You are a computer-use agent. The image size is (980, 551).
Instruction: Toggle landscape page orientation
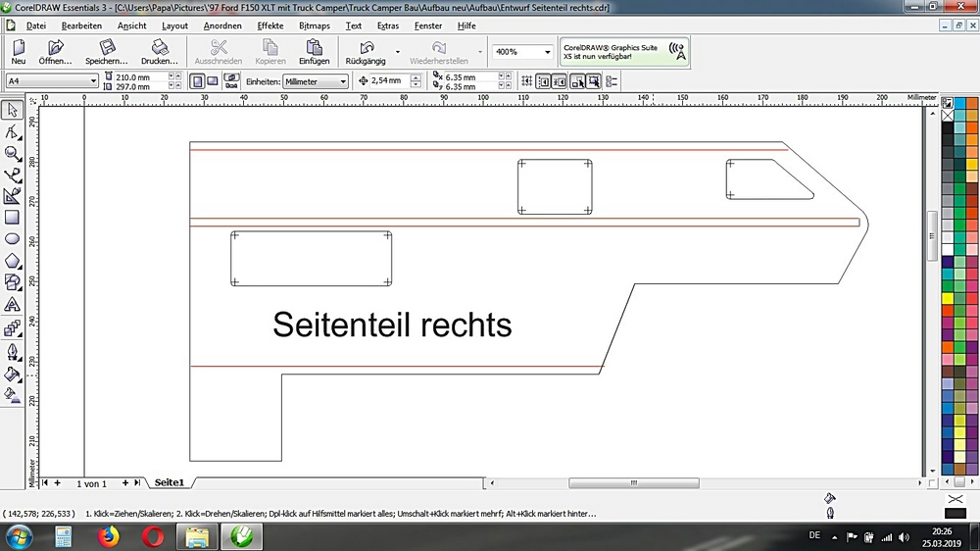click(x=212, y=81)
